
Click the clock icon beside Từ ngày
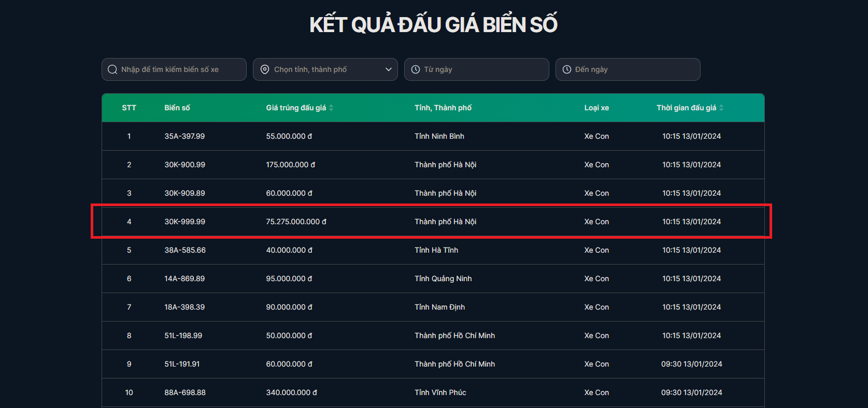click(416, 69)
